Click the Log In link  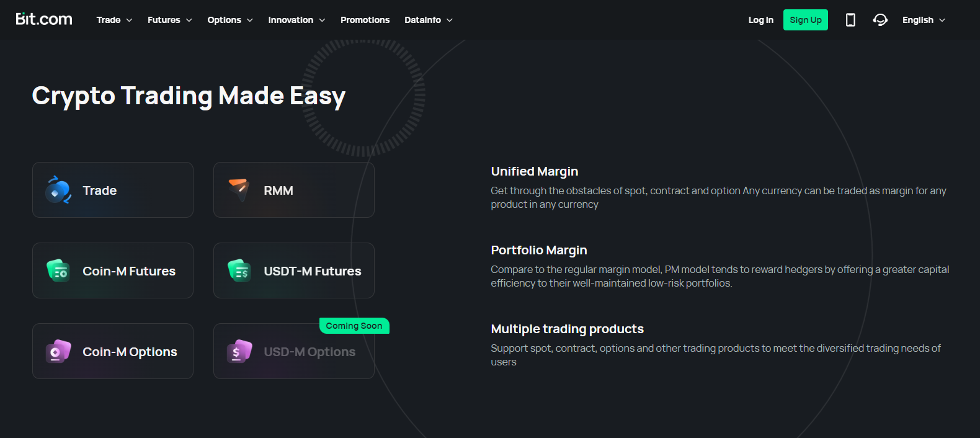point(760,20)
